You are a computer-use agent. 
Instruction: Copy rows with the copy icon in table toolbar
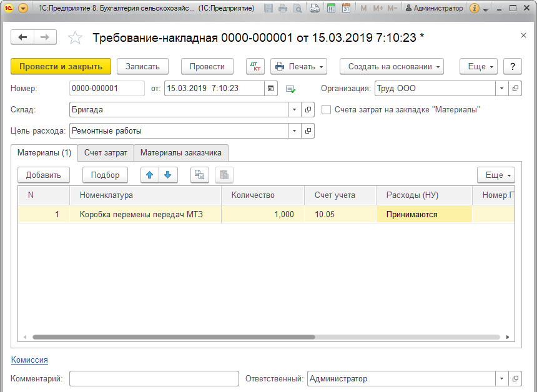pos(199,175)
